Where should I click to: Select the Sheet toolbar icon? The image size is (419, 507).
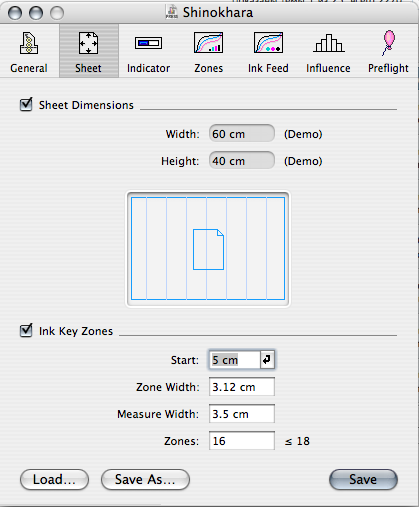click(x=89, y=52)
